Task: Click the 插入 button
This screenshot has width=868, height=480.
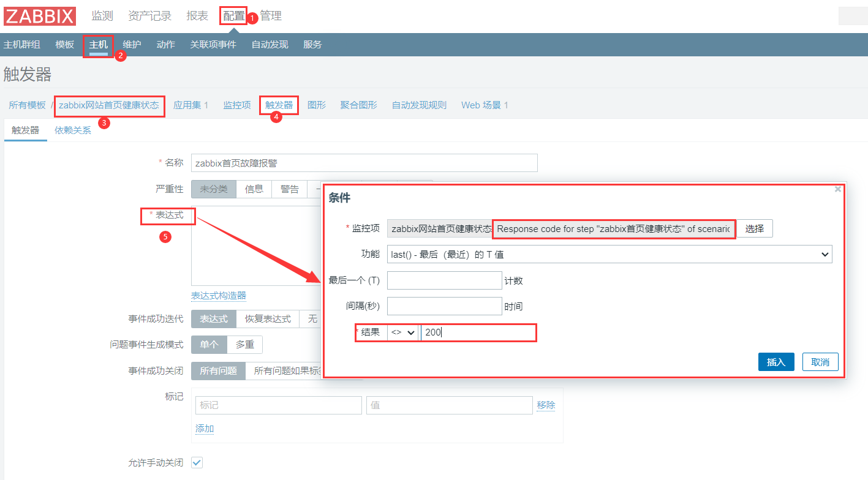Action: [776, 362]
